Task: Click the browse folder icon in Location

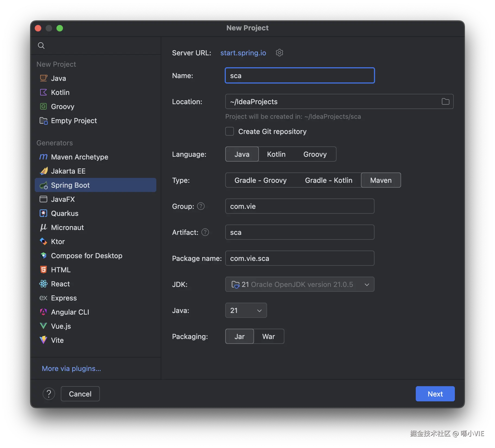Action: [x=445, y=101]
